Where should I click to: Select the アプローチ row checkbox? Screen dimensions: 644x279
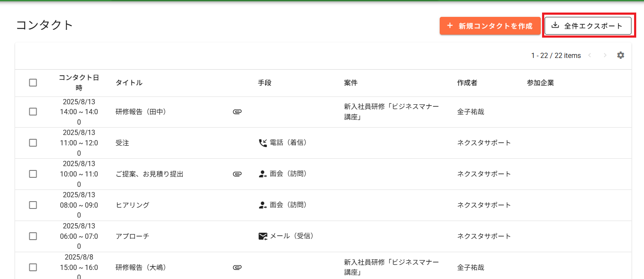tap(33, 236)
